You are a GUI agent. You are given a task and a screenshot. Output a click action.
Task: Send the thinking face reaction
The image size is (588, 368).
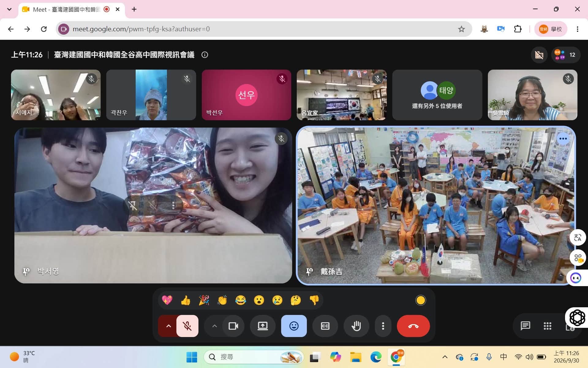pos(296,300)
